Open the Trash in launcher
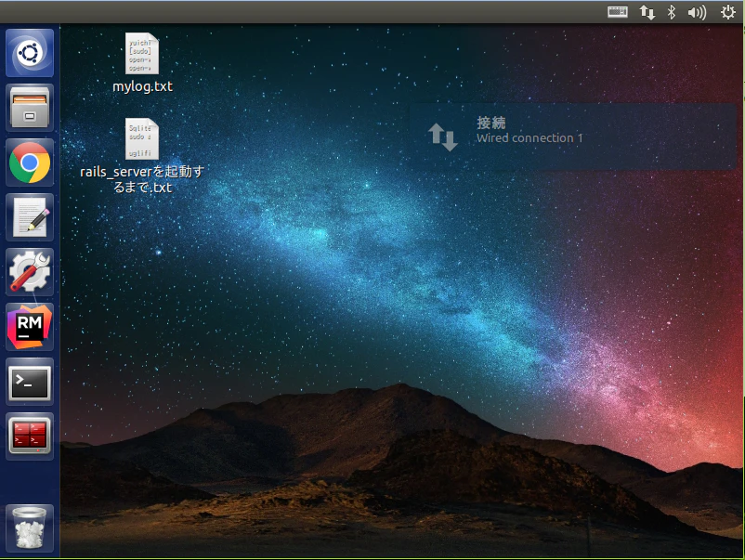Screen dimensions: 745x560 click(30, 527)
